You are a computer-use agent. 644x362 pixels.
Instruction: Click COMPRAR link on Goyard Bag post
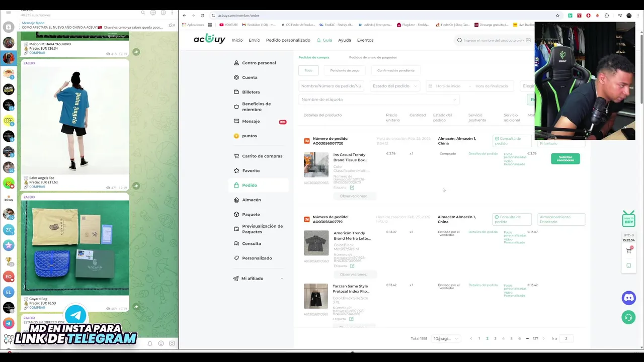[x=37, y=307]
